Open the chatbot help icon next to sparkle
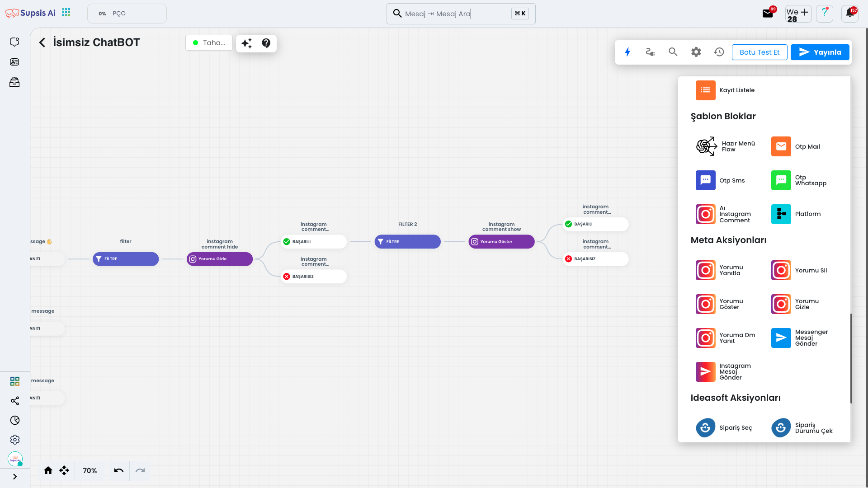Screen dimensions: 868x488 [x=266, y=43]
